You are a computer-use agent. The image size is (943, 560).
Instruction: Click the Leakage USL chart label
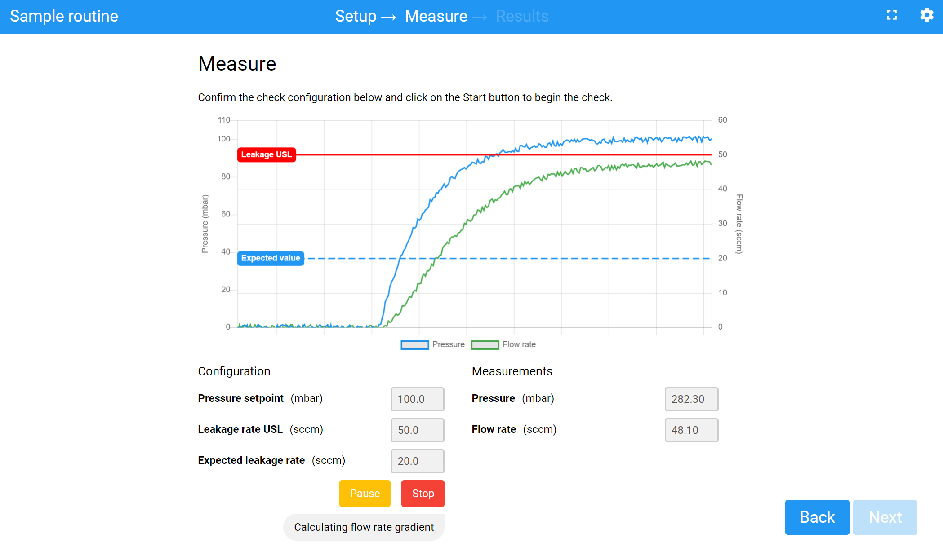click(x=267, y=154)
